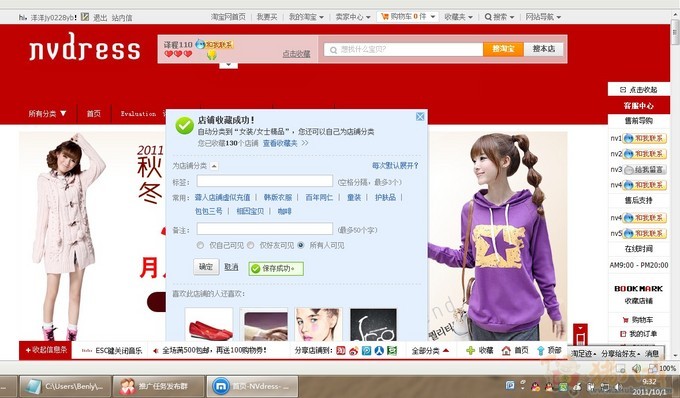This screenshot has height=398, width=680.
Task: Click the 搜本店 button
Action: [544, 49]
